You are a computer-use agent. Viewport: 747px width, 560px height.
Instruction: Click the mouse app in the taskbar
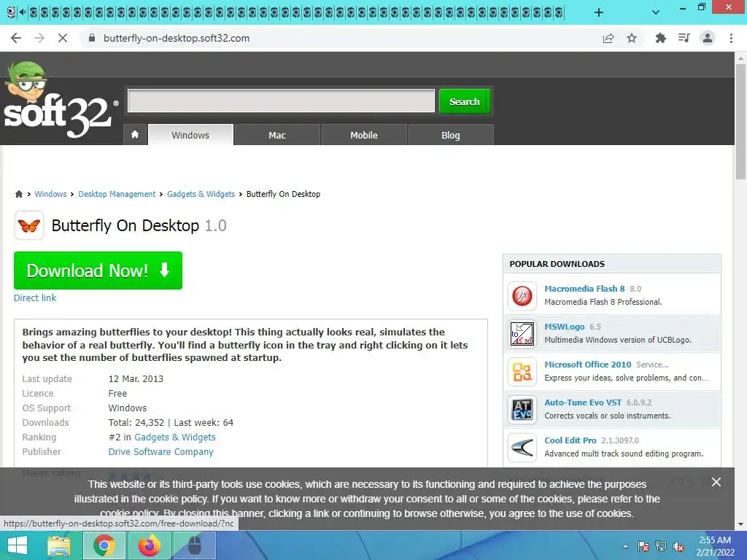point(194,545)
